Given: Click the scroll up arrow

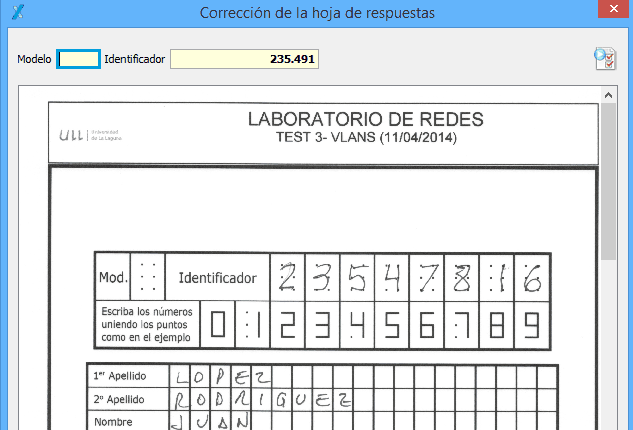Looking at the screenshot, I should click(608, 96).
